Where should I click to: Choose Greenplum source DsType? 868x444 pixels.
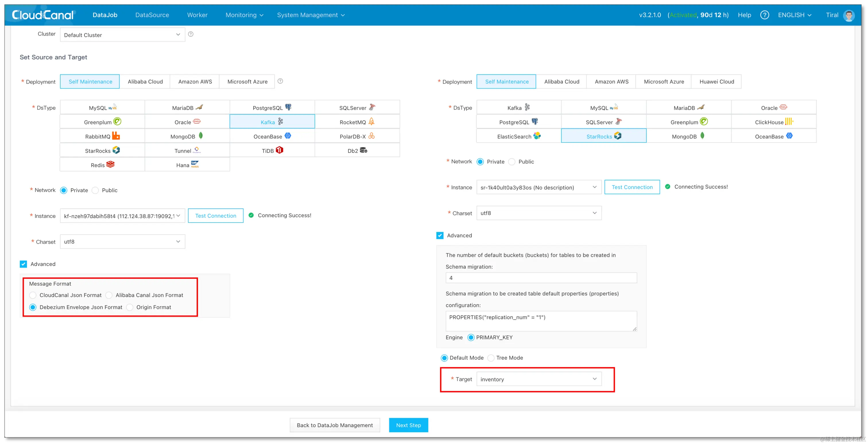[x=102, y=122]
